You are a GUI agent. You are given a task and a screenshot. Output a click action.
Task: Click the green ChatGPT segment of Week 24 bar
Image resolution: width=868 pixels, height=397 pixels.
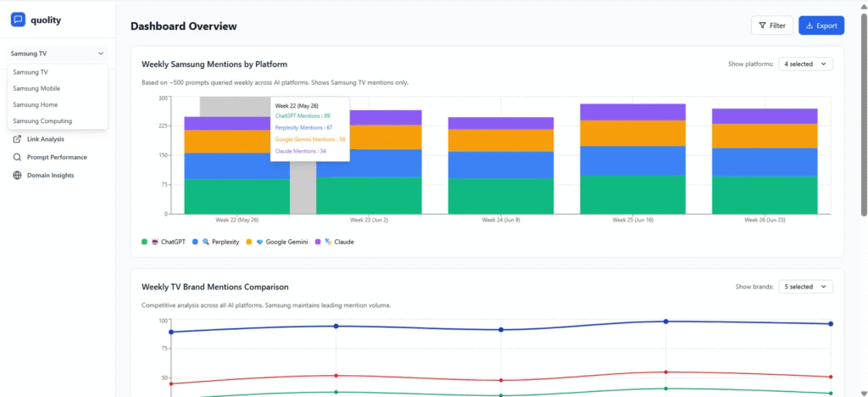pyautogui.click(x=500, y=196)
